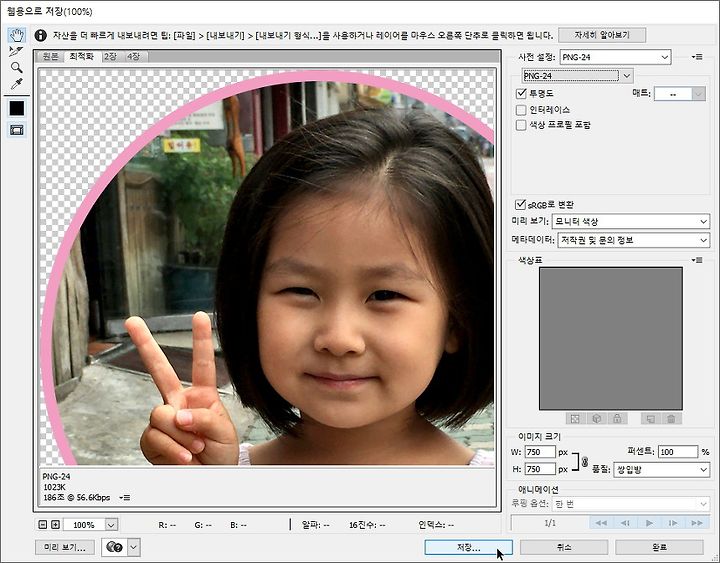Open the 품질 쌍입방 dropdown
The image size is (720, 563).
(662, 470)
